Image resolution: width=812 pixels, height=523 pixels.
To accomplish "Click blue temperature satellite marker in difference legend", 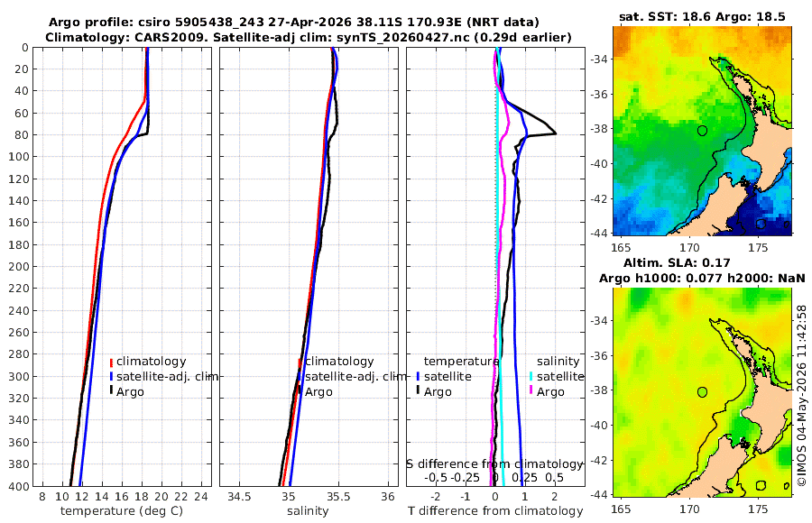I will [418, 377].
